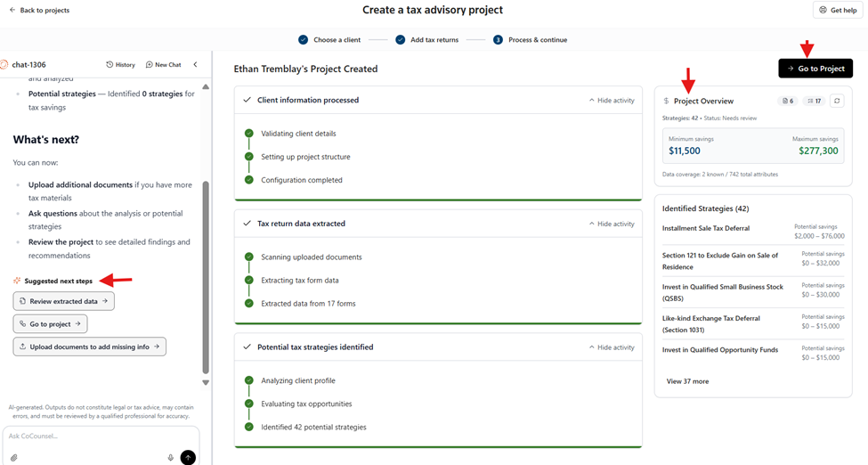Hide activity for Client information processed
This screenshot has width=868, height=465.
[612, 101]
